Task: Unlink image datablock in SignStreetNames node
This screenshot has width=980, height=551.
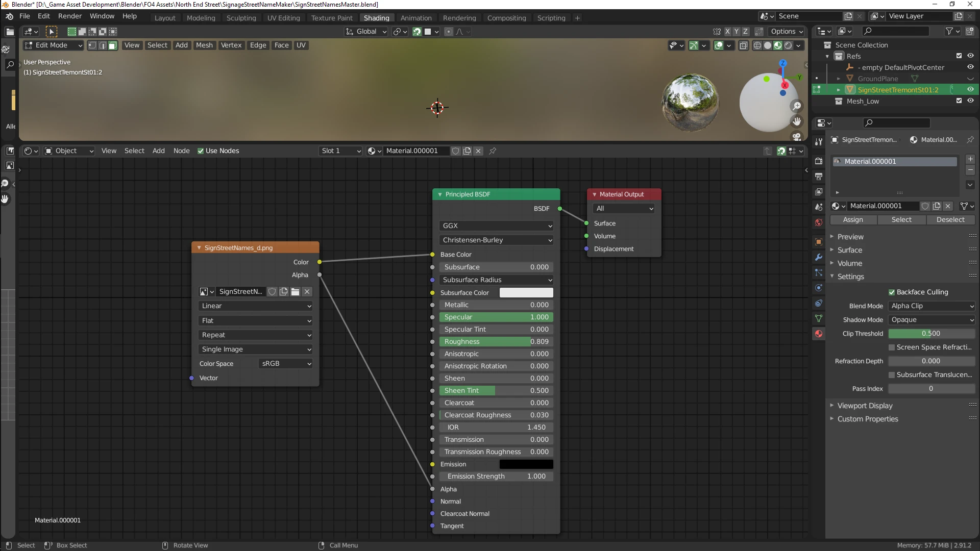Action: pos(307,292)
